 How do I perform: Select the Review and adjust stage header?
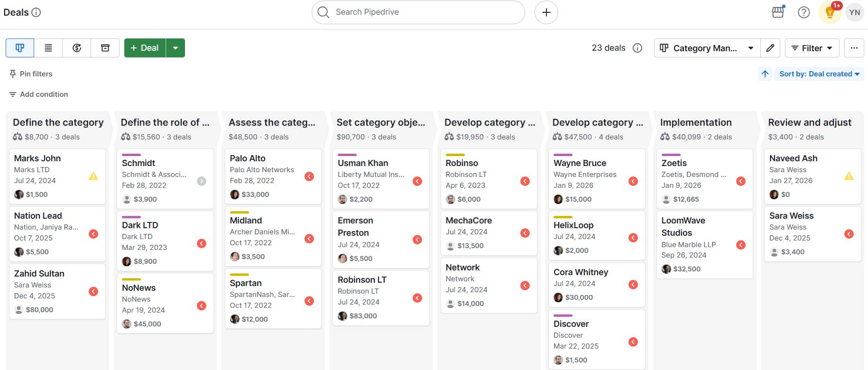coord(810,122)
